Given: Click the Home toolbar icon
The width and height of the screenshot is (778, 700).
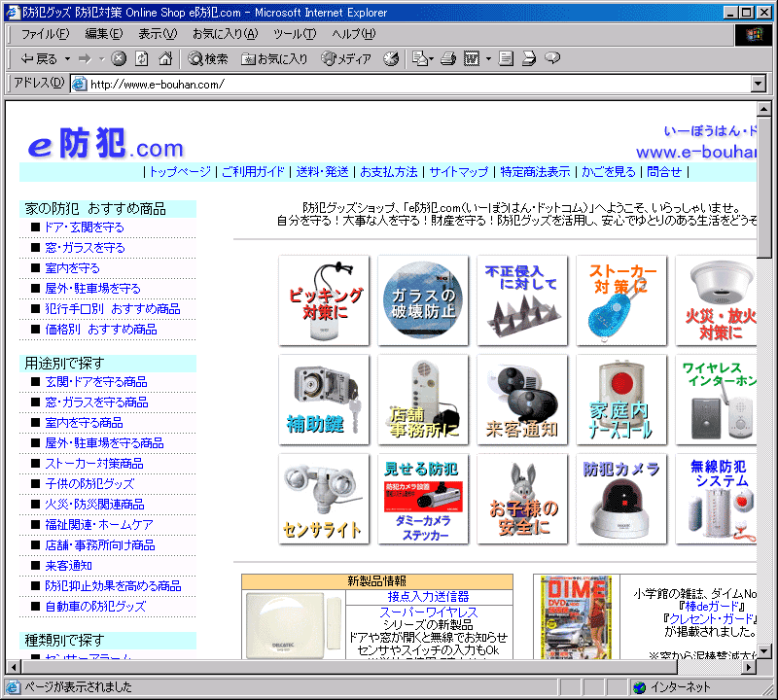Looking at the screenshot, I should click(x=165, y=59).
